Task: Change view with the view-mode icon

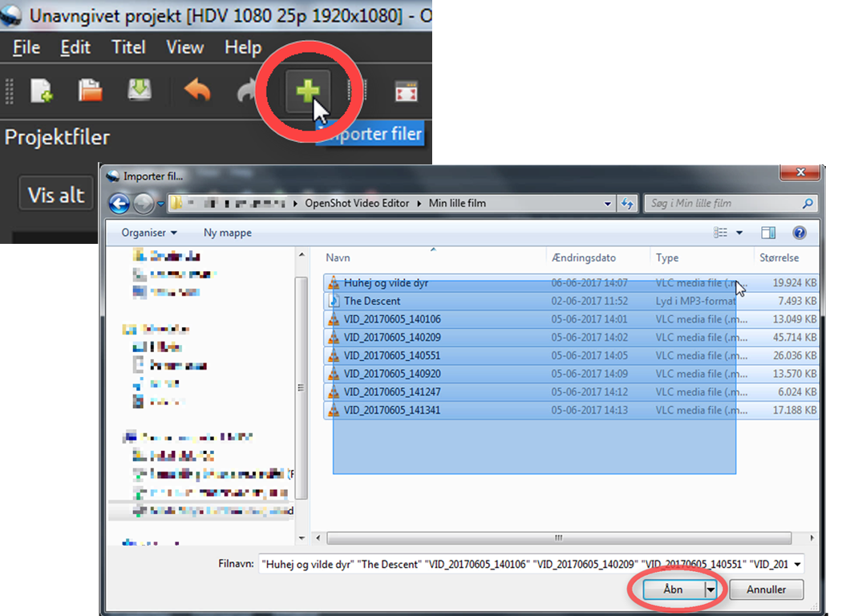Action: click(x=720, y=233)
